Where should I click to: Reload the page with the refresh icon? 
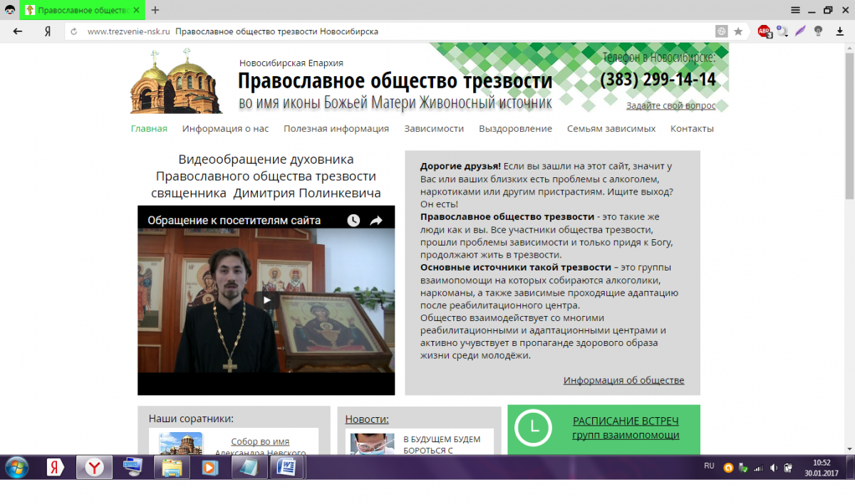pyautogui.click(x=74, y=31)
